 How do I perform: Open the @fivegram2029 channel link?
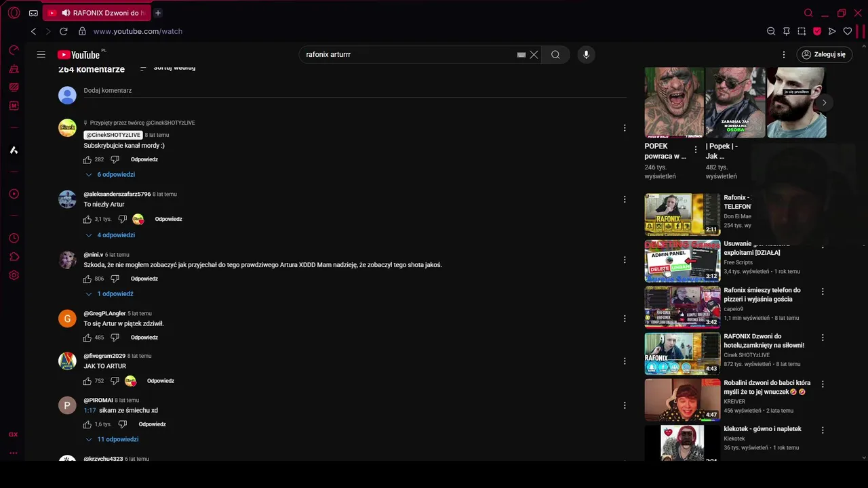104,356
